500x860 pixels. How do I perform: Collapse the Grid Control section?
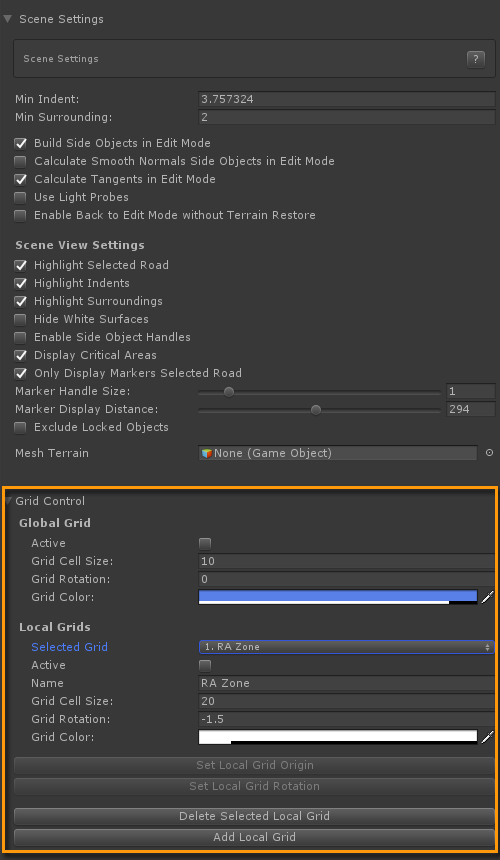pos(8,501)
